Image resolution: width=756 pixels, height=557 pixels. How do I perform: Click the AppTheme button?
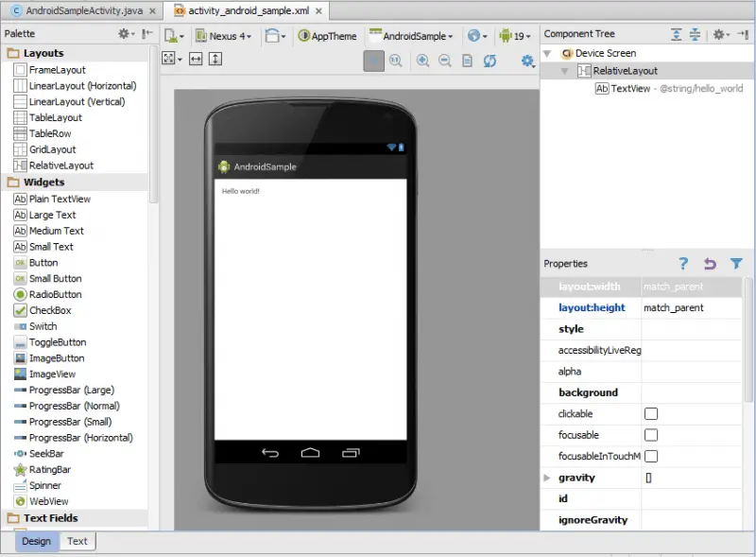(x=328, y=36)
